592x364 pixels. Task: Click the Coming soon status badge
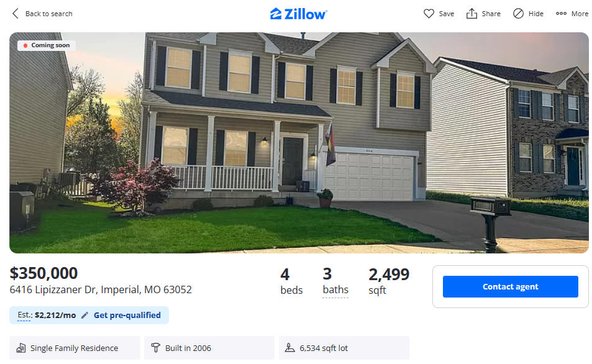click(x=47, y=45)
